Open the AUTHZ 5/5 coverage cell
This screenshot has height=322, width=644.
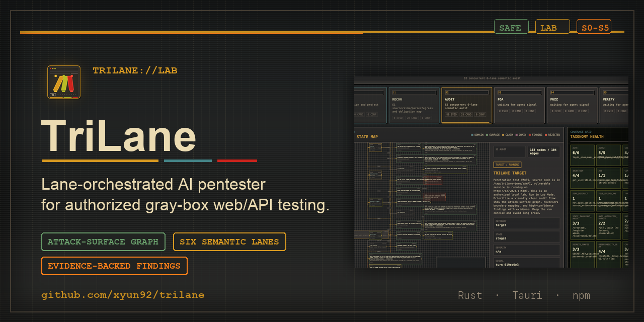608,155
